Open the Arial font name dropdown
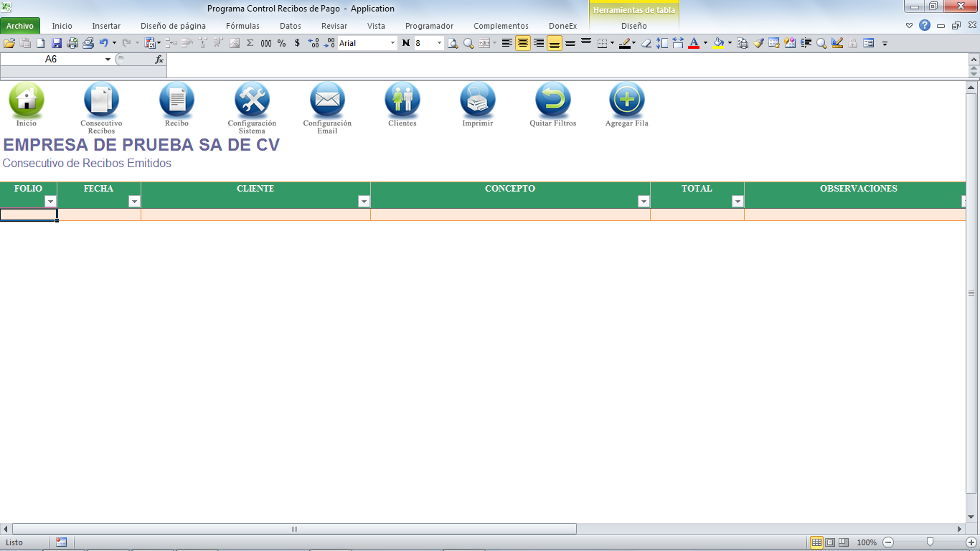The width and height of the screenshot is (980, 551). (x=392, y=43)
